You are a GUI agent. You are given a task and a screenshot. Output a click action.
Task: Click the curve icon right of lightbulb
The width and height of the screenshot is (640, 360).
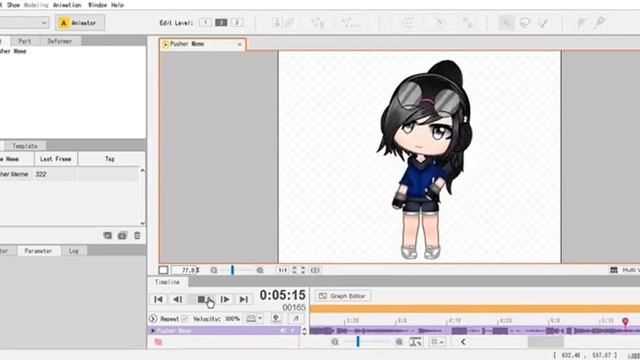pos(296,318)
